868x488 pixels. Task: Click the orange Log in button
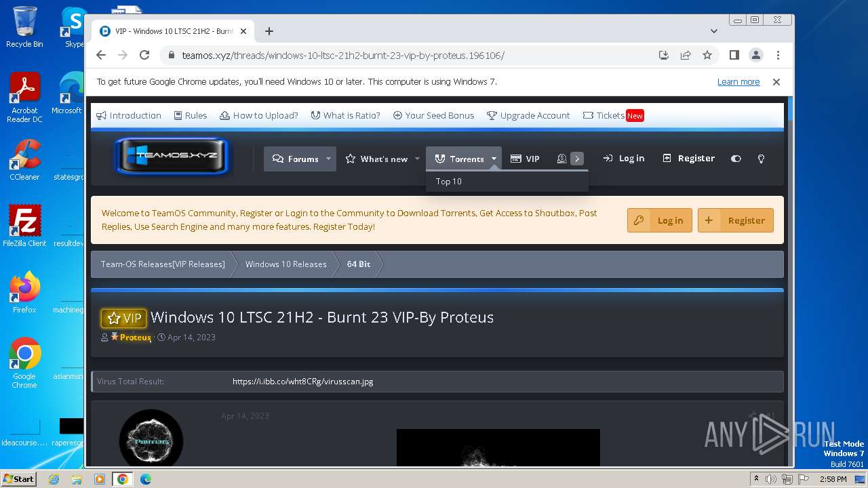660,220
